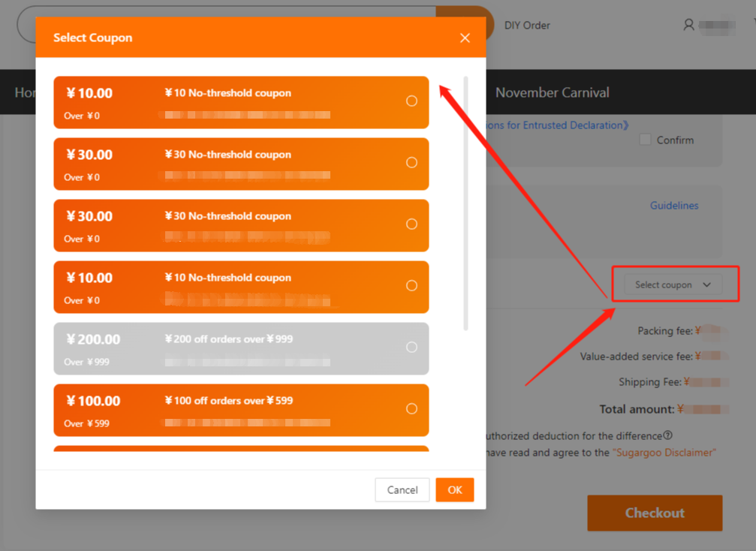Click the Select Coupon dialog title
This screenshot has width=756, height=551.
tap(92, 38)
